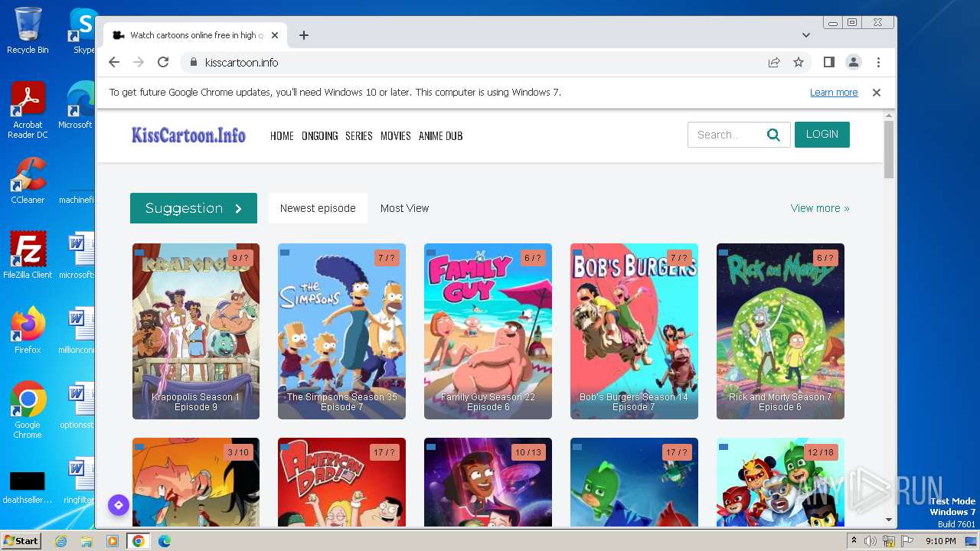The image size is (980, 551).
Task: Click the KissCartoon.Info logo
Action: 188,135
